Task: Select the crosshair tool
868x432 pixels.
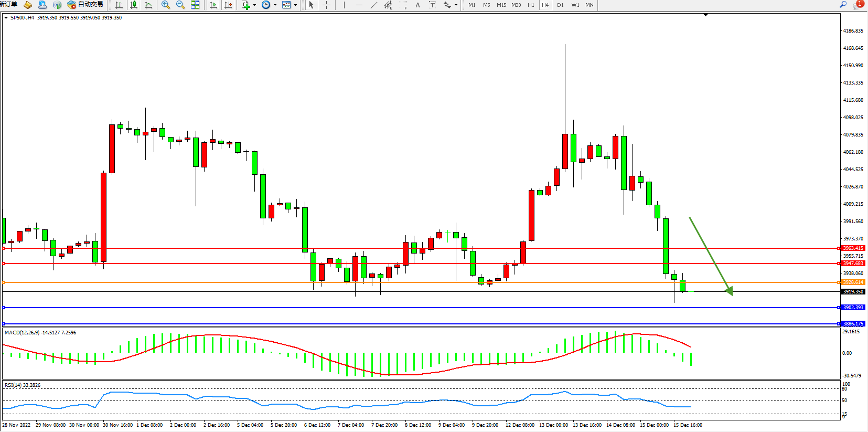Action: click(326, 5)
